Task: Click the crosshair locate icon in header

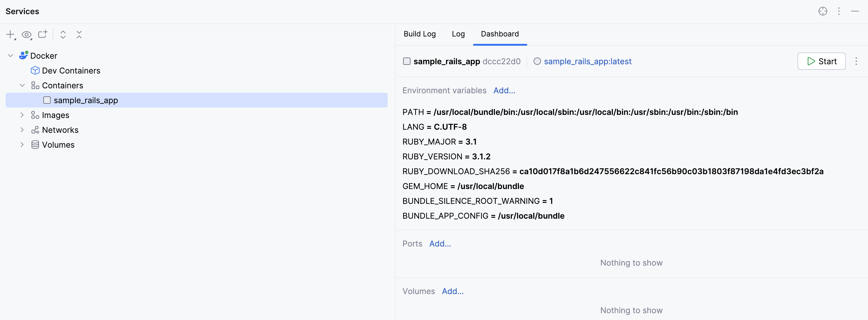Action: pyautogui.click(x=823, y=11)
